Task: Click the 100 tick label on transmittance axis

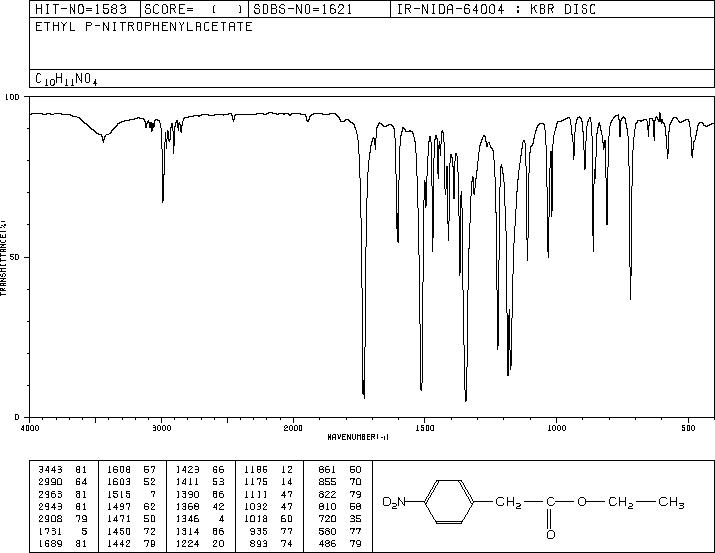Action: pyautogui.click(x=12, y=97)
